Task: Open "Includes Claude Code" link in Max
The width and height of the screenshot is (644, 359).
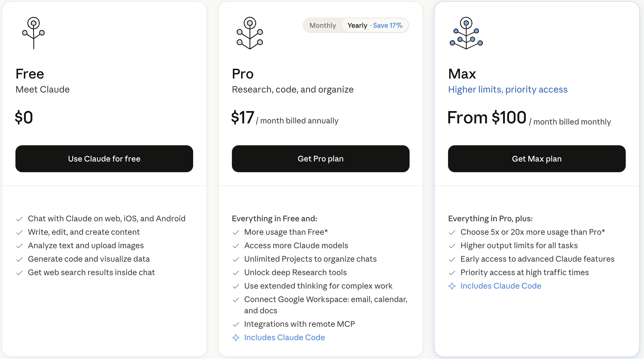Action: 501,286
